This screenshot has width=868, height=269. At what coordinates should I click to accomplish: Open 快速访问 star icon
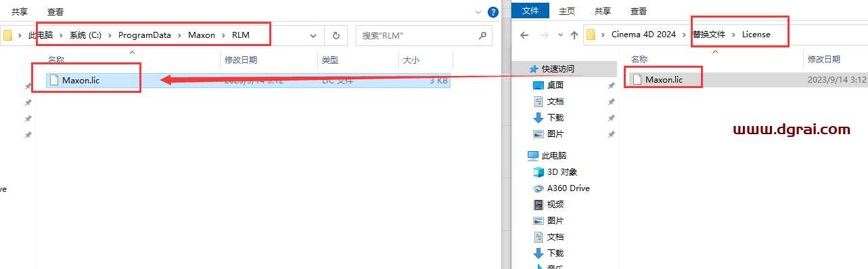click(534, 68)
